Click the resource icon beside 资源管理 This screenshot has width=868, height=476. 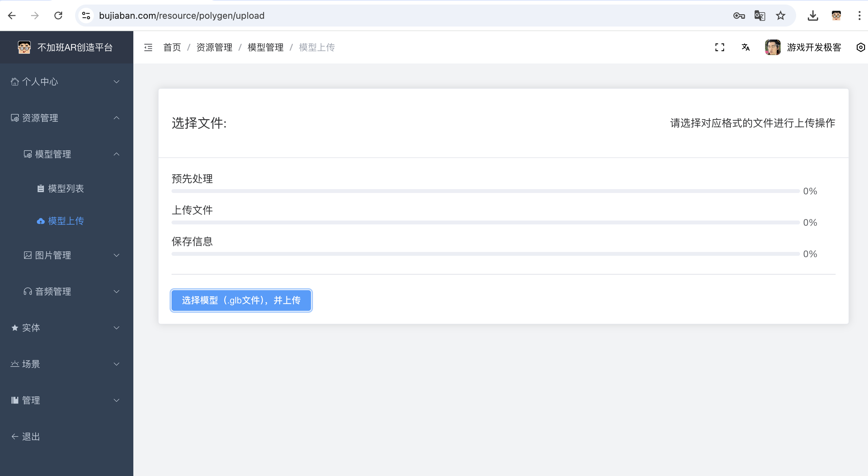15,118
